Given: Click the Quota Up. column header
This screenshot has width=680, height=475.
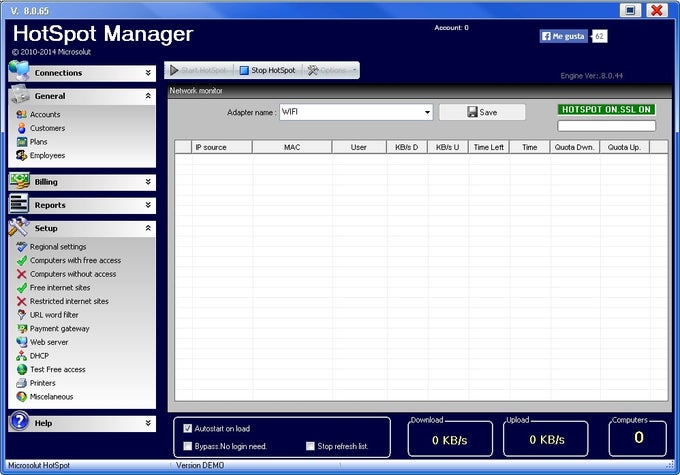Looking at the screenshot, I should [624, 147].
